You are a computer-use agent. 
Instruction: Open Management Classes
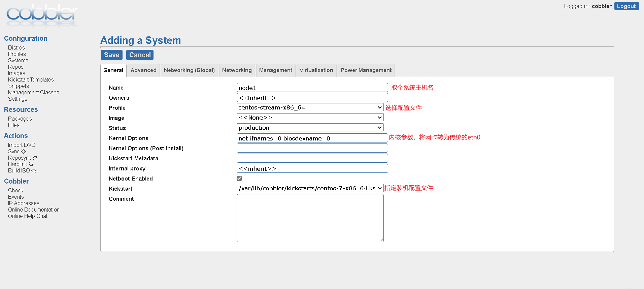(34, 93)
